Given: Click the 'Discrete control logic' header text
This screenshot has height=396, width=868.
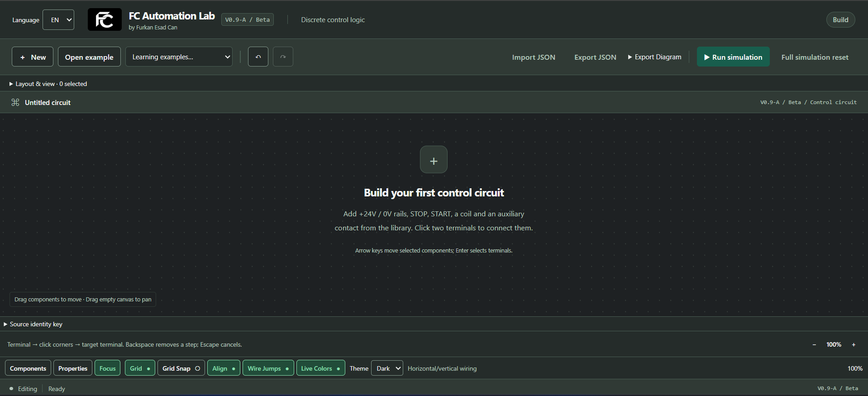Looking at the screenshot, I should point(333,19).
